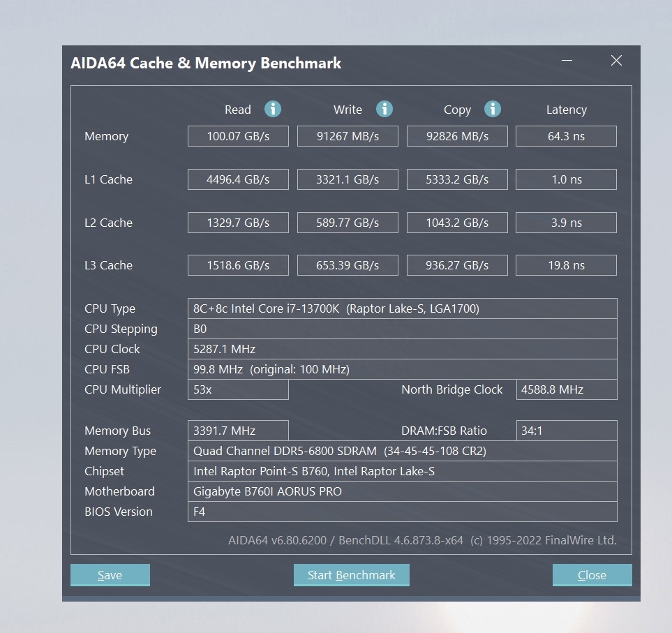Screen dimensions: 672x633
Task: Select the L1 Cache copy value 5333.2 GB/s
Action: pyautogui.click(x=457, y=179)
